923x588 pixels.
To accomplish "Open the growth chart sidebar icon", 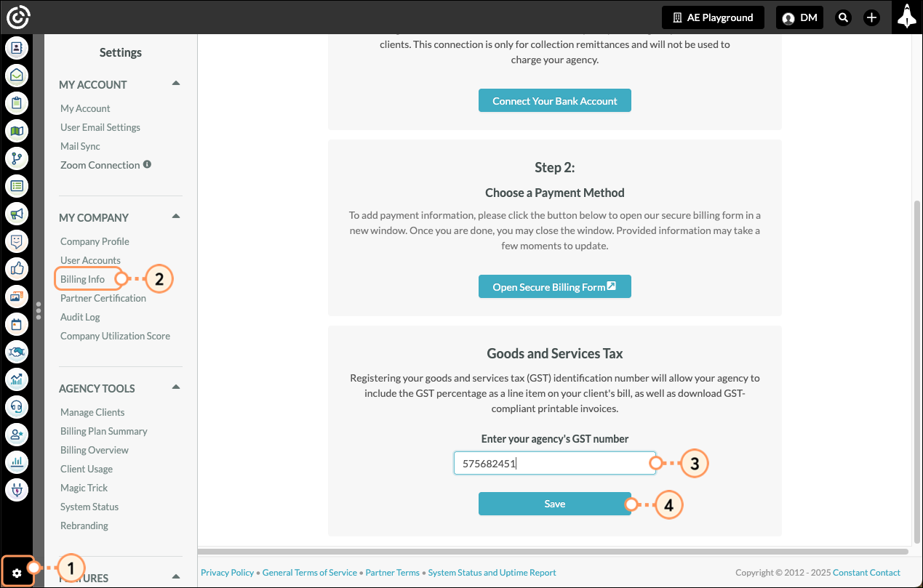I will [x=17, y=379].
